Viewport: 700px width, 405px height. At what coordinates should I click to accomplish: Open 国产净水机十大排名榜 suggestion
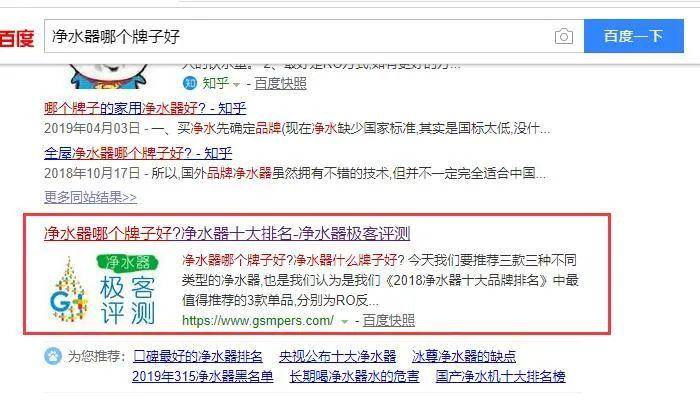pos(500,376)
